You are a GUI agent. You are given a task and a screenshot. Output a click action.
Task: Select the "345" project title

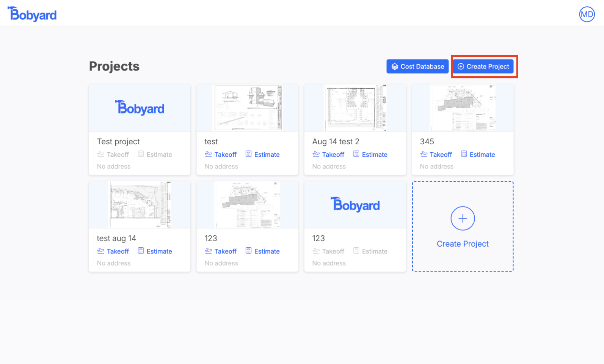coord(427,142)
